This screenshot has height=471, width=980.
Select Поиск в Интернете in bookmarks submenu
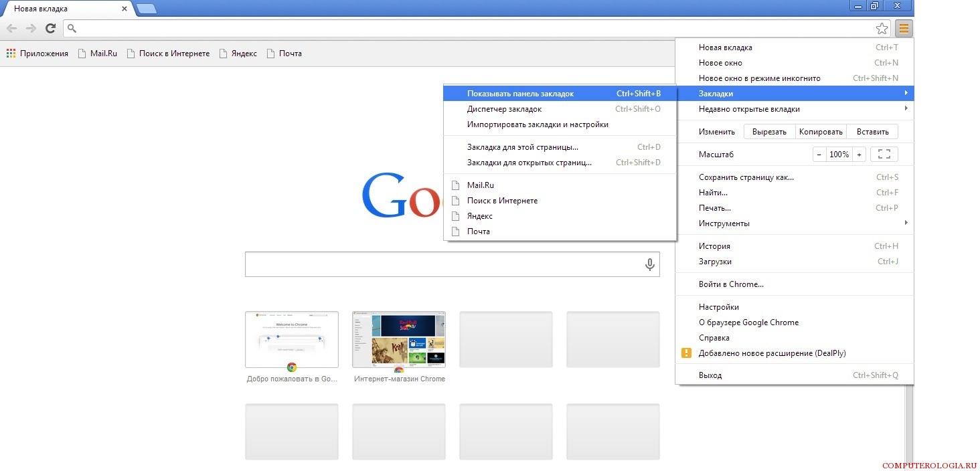560,201
